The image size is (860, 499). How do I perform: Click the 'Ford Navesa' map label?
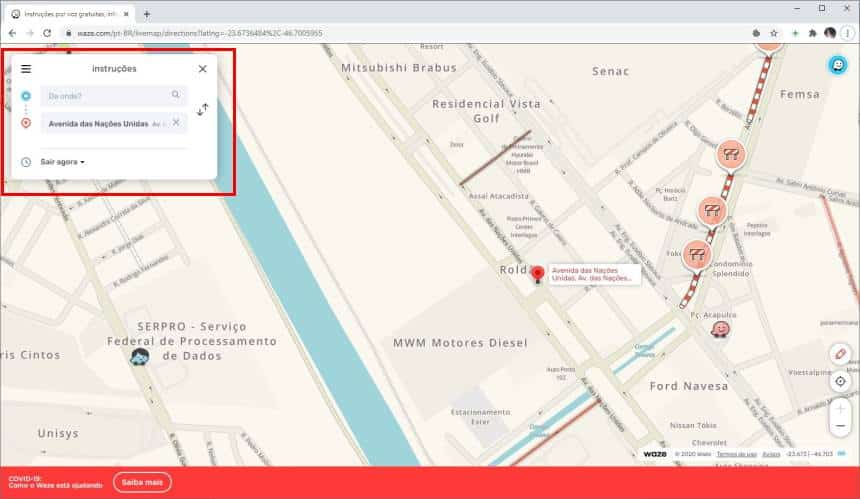(x=689, y=386)
